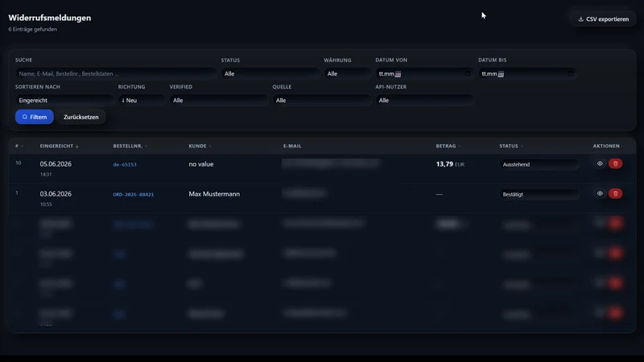Click the CSV exportieren button
The width and height of the screenshot is (644, 362).
[603, 19]
